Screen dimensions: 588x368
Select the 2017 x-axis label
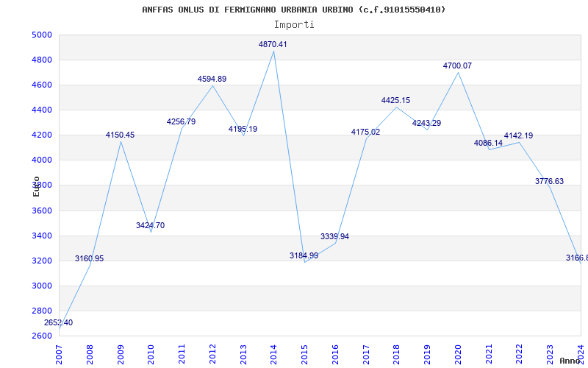pyautogui.click(x=366, y=355)
